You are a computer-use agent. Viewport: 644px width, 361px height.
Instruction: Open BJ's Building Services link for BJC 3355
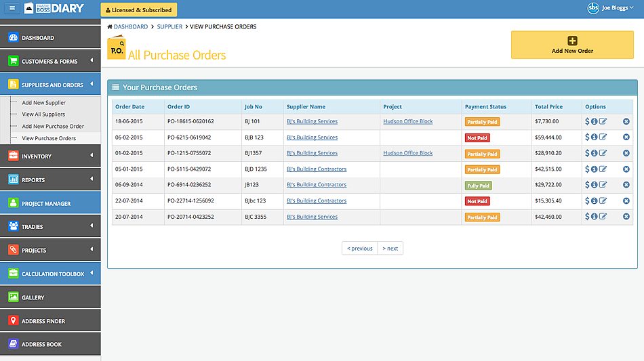(x=312, y=217)
